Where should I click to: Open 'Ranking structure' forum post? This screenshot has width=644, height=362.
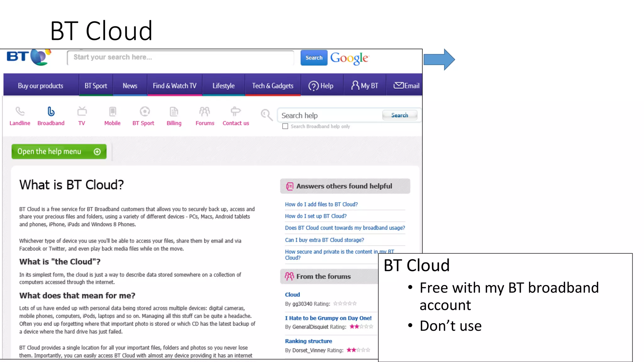(x=308, y=341)
